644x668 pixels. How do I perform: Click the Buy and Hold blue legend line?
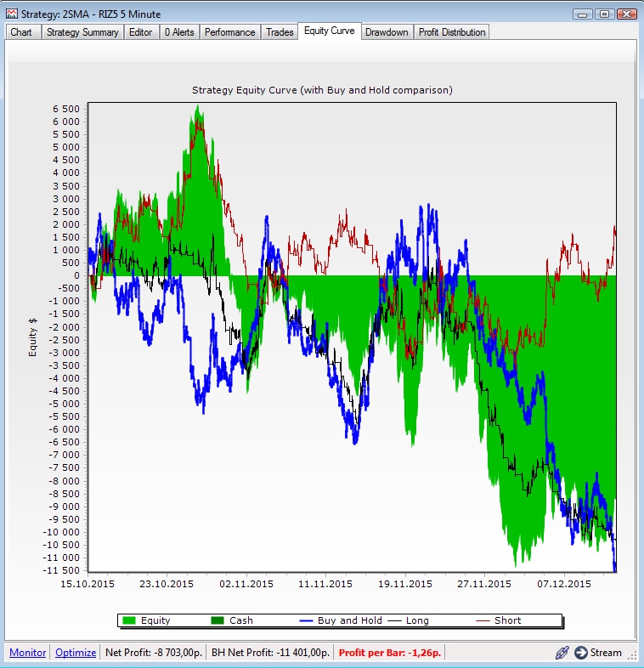click(306, 620)
